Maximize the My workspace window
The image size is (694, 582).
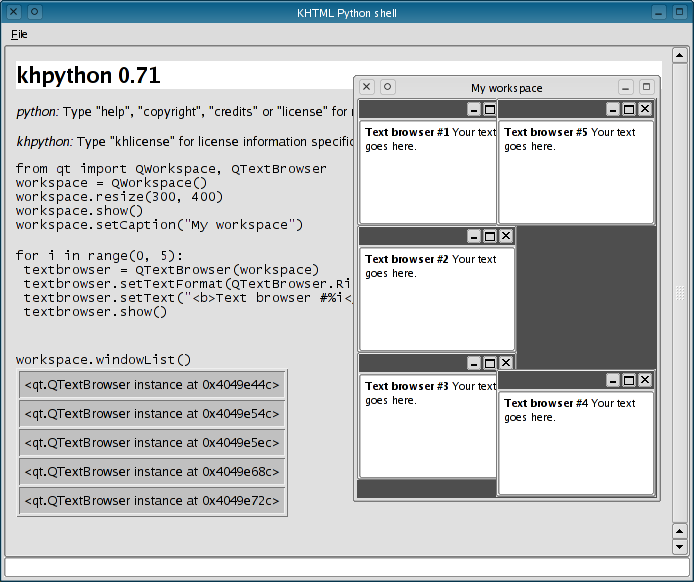point(646,87)
